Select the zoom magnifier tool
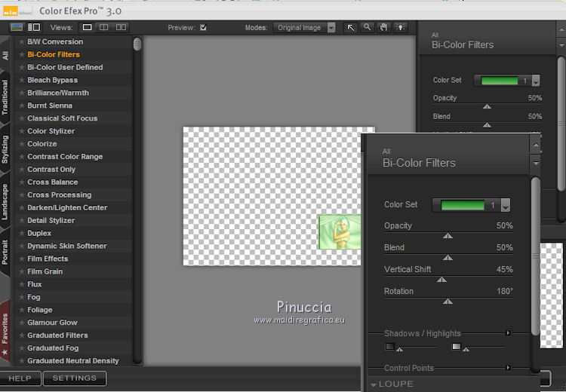The image size is (566, 392). (367, 27)
